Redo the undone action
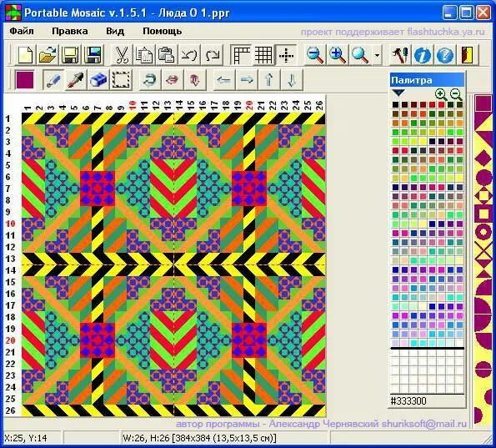496x448 pixels. tap(212, 55)
